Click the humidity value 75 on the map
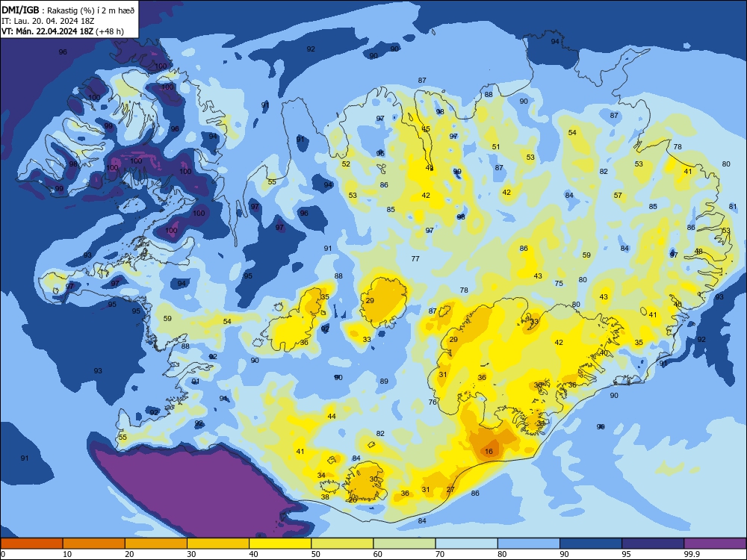The width and height of the screenshot is (747, 560). [x=559, y=283]
